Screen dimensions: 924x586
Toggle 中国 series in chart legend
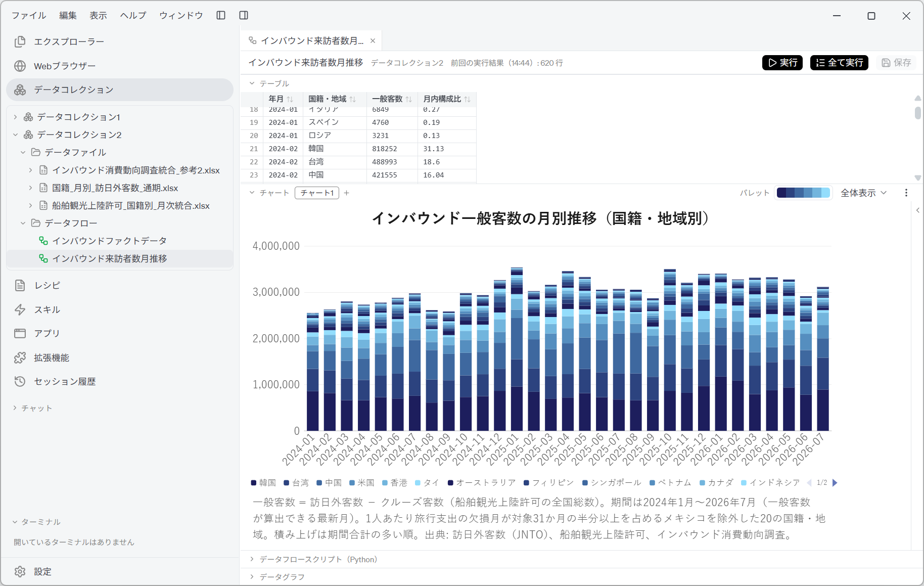tap(329, 482)
